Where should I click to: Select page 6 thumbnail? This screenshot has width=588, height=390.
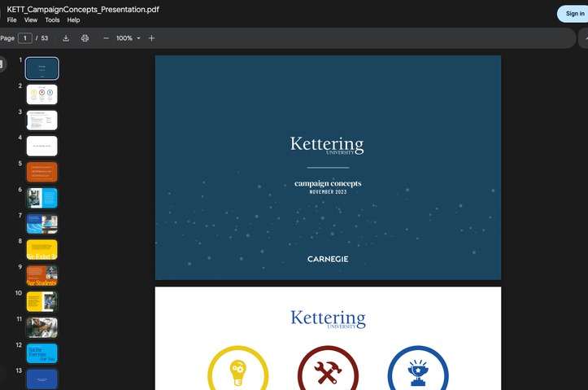[42, 198]
